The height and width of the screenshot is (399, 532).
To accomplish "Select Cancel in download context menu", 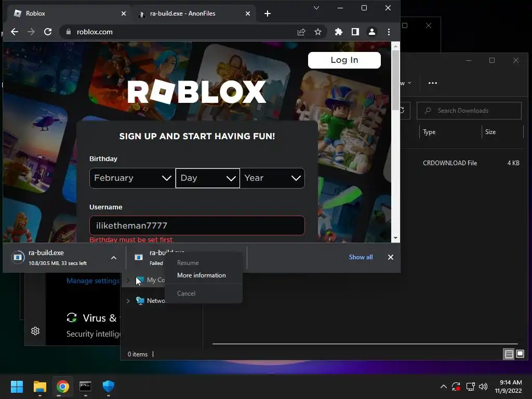I will (x=204, y=294).
